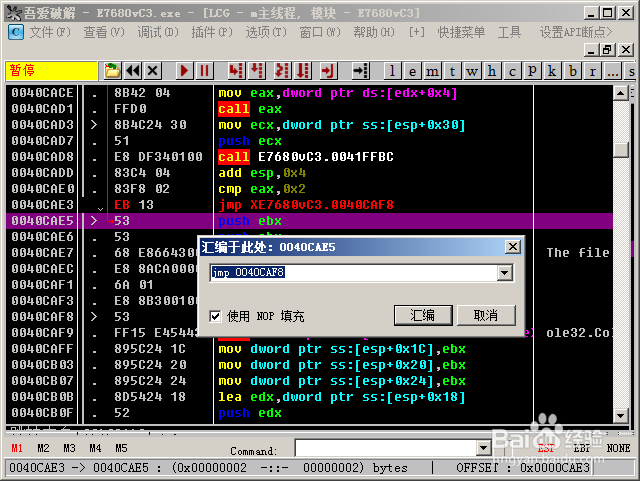Click the assemble instruction input field
Screen dimensions: 640x481
353,273
